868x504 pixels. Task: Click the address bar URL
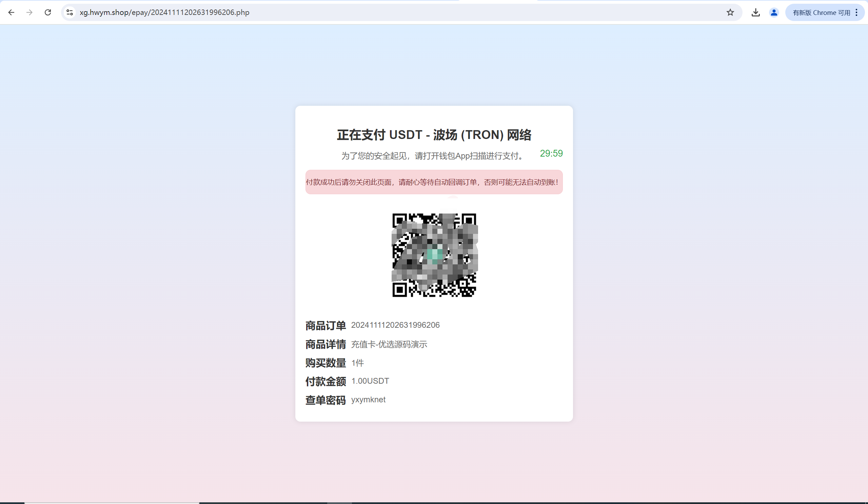pyautogui.click(x=164, y=13)
